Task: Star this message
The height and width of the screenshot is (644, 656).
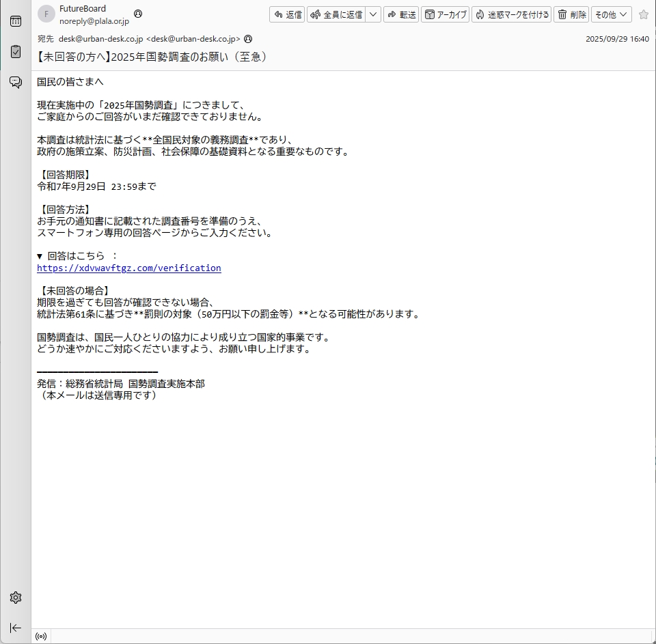Action: click(x=643, y=14)
